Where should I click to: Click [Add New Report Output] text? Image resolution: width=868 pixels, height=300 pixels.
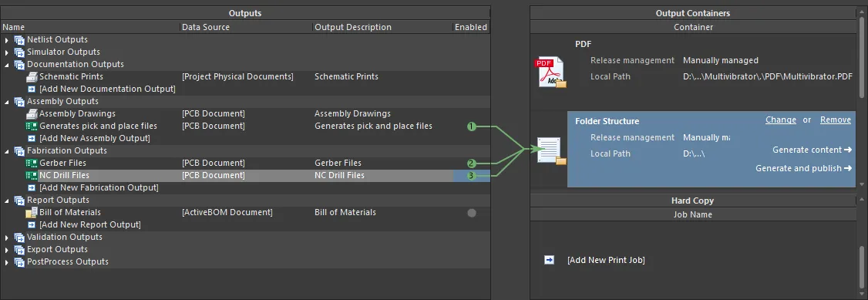(89, 224)
